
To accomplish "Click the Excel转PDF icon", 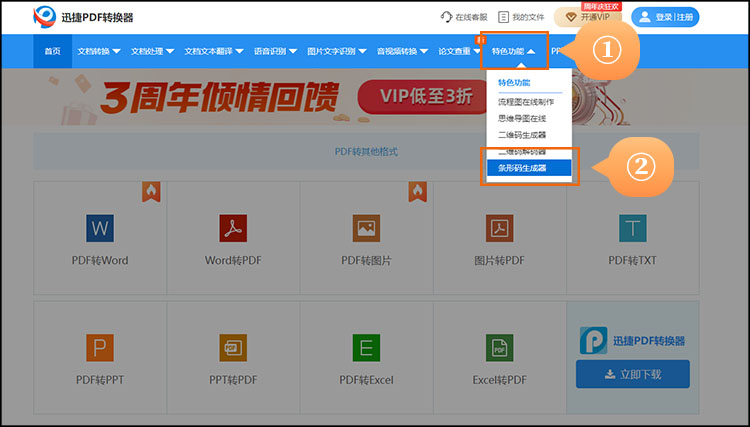I will (499, 348).
